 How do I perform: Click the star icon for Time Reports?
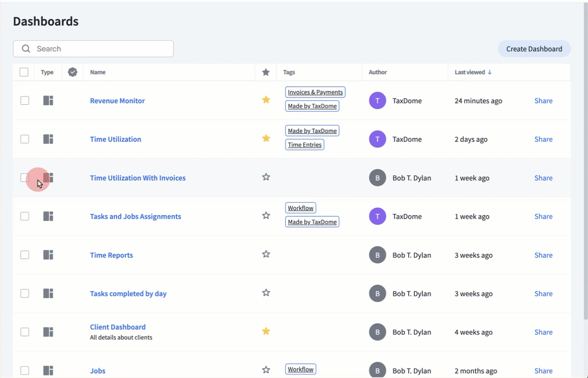click(266, 254)
